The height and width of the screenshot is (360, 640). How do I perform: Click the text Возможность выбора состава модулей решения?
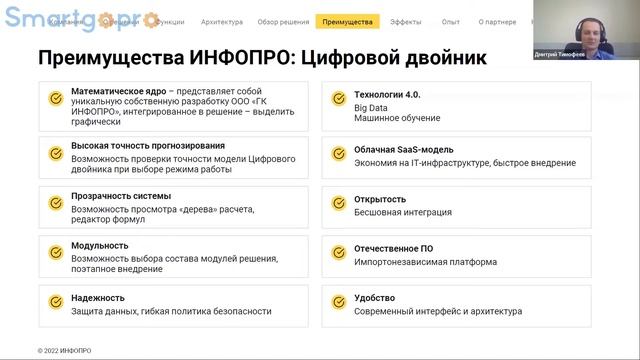(174, 259)
